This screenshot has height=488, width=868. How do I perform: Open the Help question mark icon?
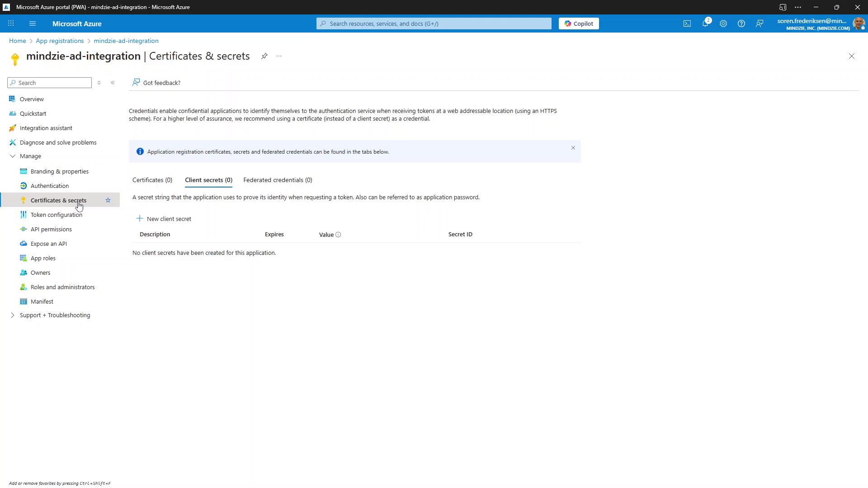click(x=741, y=23)
